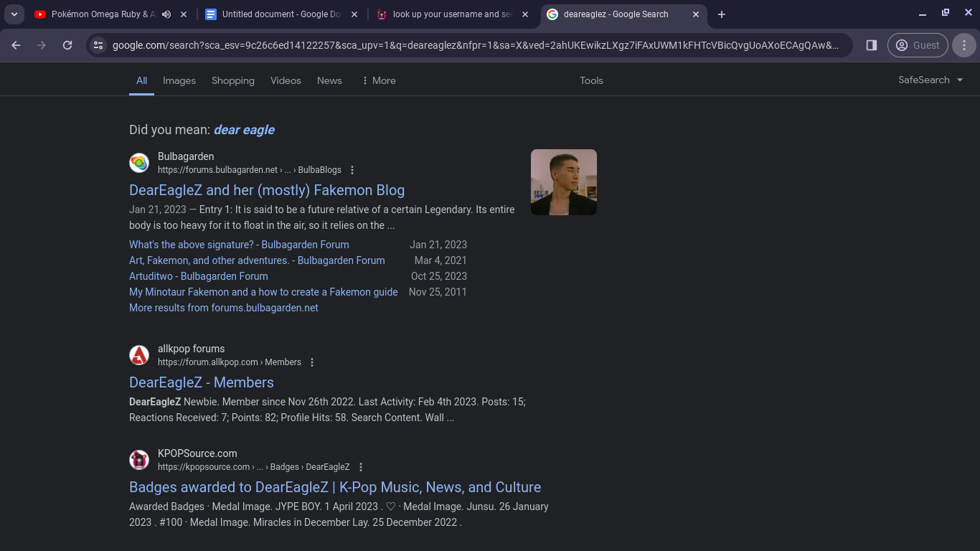980x551 pixels.
Task: Close the Untitled document tab
Action: [354, 14]
